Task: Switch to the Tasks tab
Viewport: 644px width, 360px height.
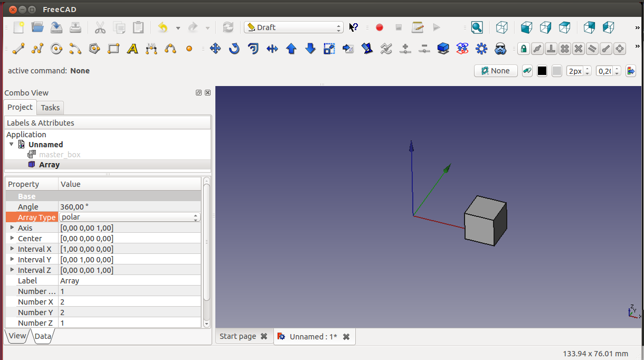Action: 50,108
